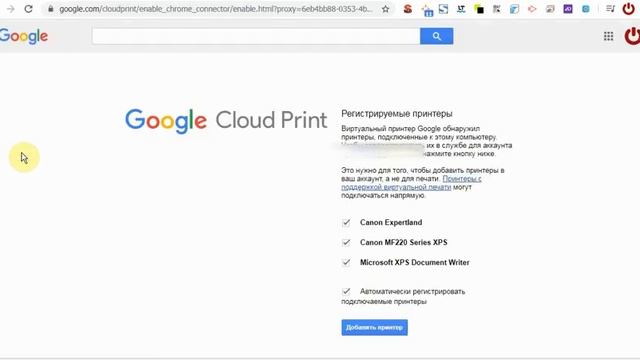Click the Canon Expertland label text
The height and width of the screenshot is (360, 640).
(x=391, y=222)
